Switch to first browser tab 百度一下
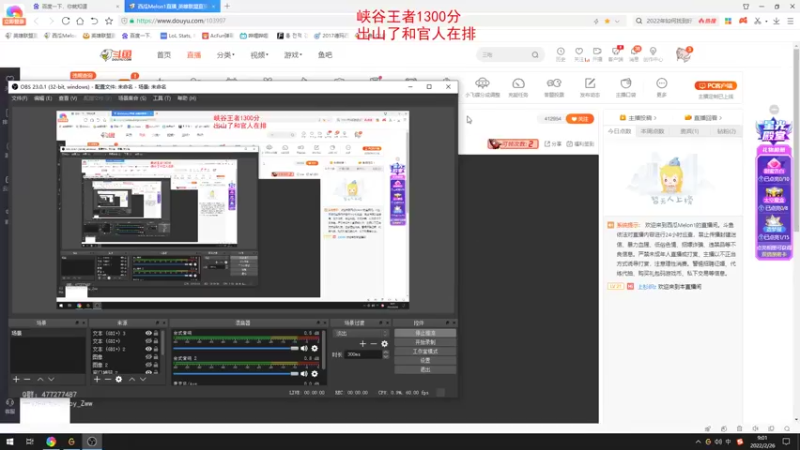 click(x=74, y=6)
